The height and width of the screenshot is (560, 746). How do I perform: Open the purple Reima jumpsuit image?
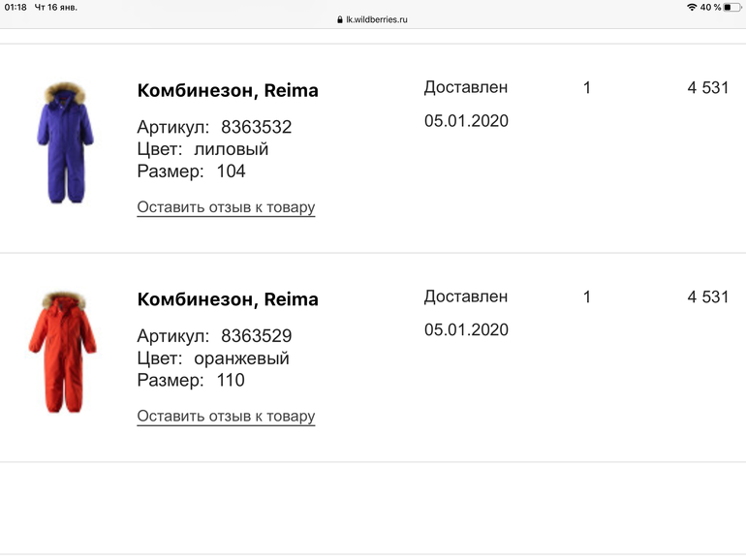63,142
